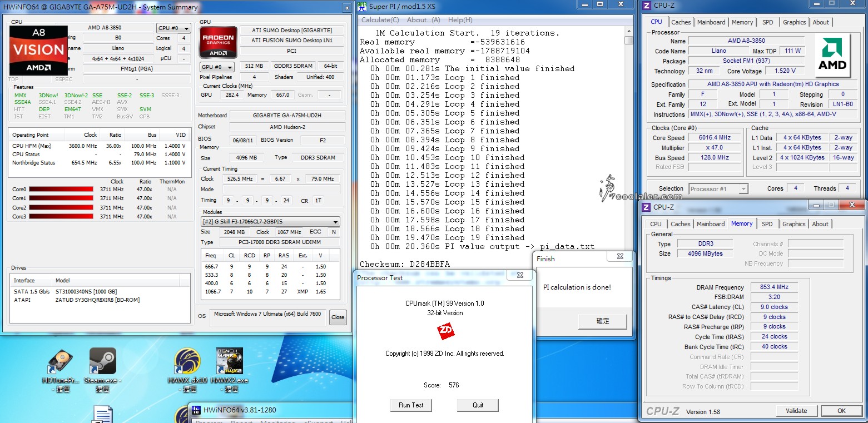Select the CPU tab in the lower CPU-Z window
Screen dimensions: 868x423
pos(656,224)
